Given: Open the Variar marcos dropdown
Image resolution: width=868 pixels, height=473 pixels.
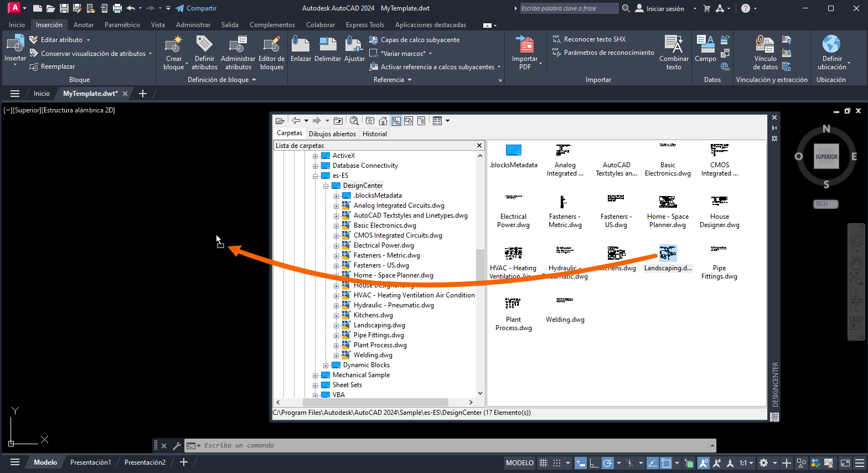Looking at the screenshot, I should point(430,54).
